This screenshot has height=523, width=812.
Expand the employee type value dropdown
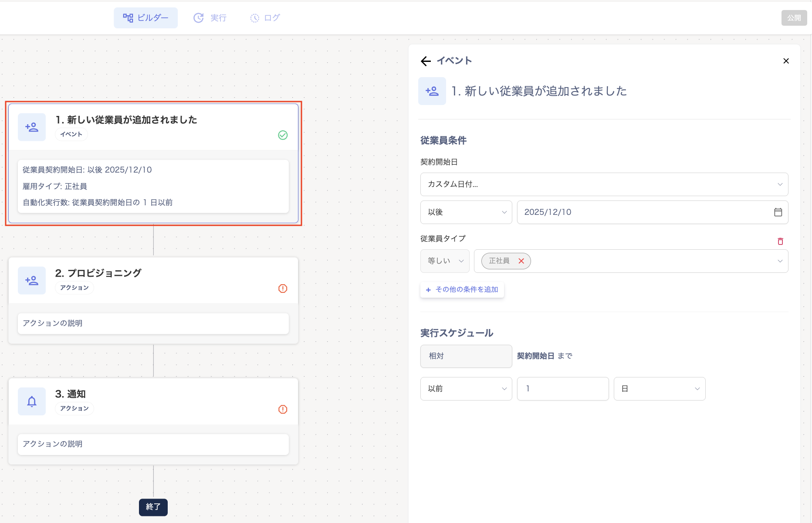tap(780, 261)
